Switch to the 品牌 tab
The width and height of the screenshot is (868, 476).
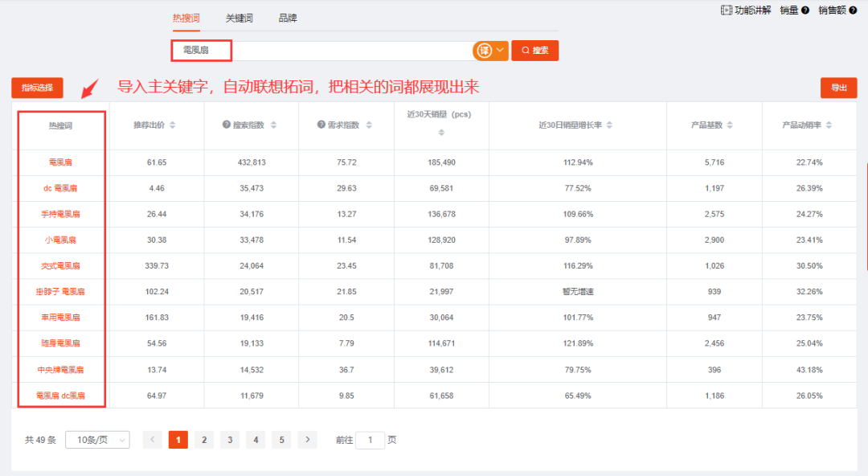(x=288, y=18)
